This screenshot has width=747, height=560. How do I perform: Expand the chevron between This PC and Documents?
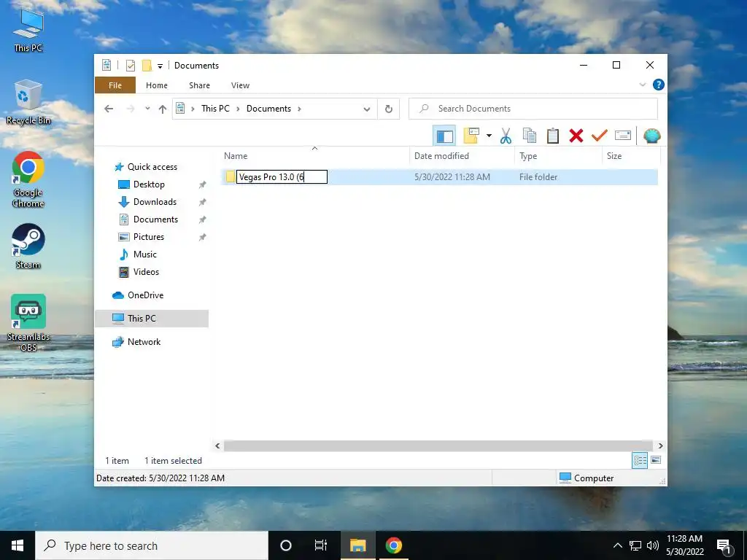tap(238, 109)
